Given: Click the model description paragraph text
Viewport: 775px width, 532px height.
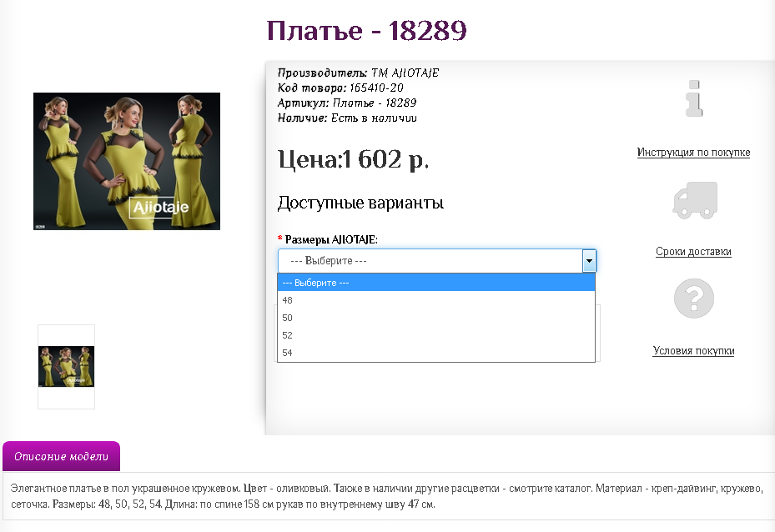Looking at the screenshot, I should pos(387,496).
